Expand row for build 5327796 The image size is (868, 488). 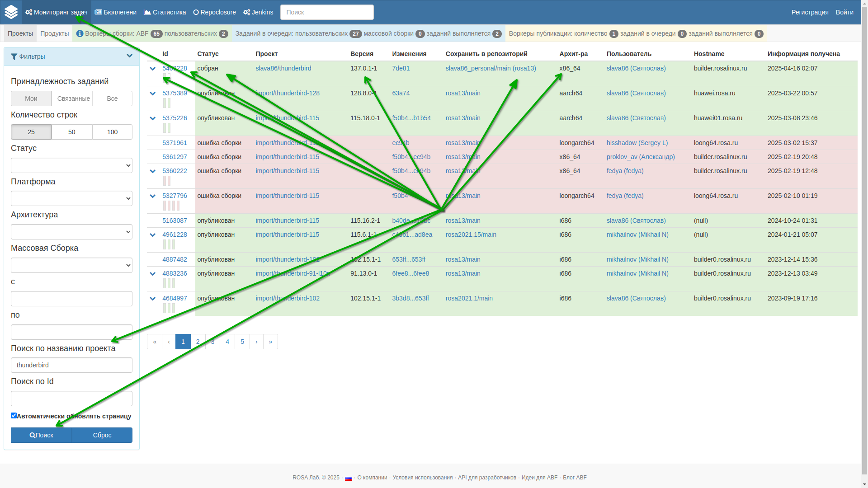(x=152, y=196)
